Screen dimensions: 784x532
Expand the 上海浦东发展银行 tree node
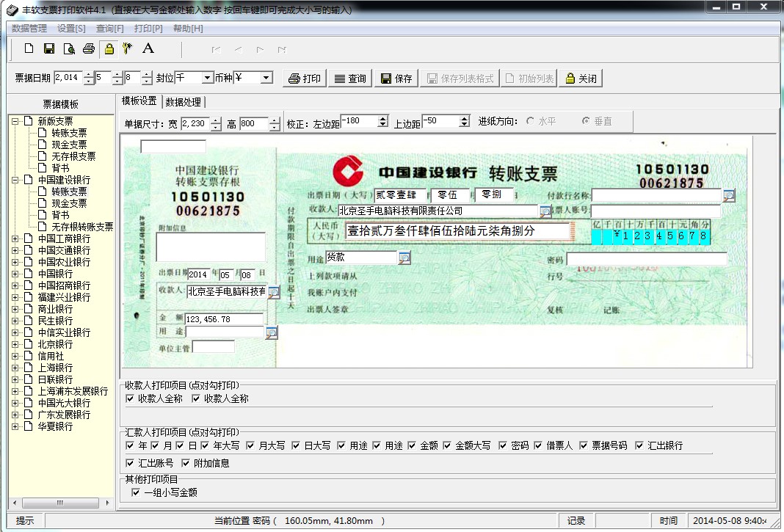coord(15,391)
